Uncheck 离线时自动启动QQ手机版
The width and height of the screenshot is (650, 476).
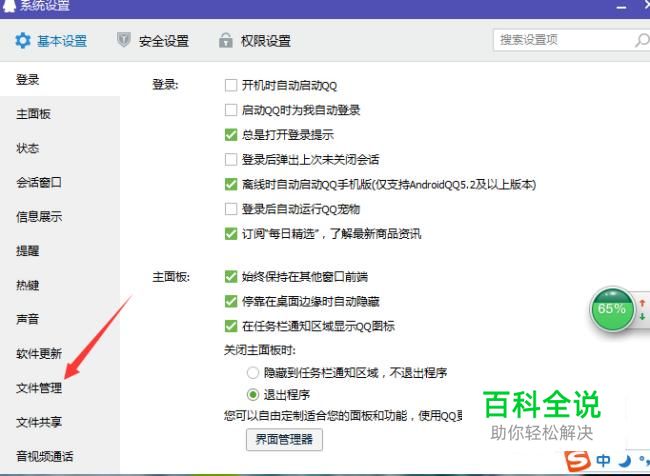[231, 184]
